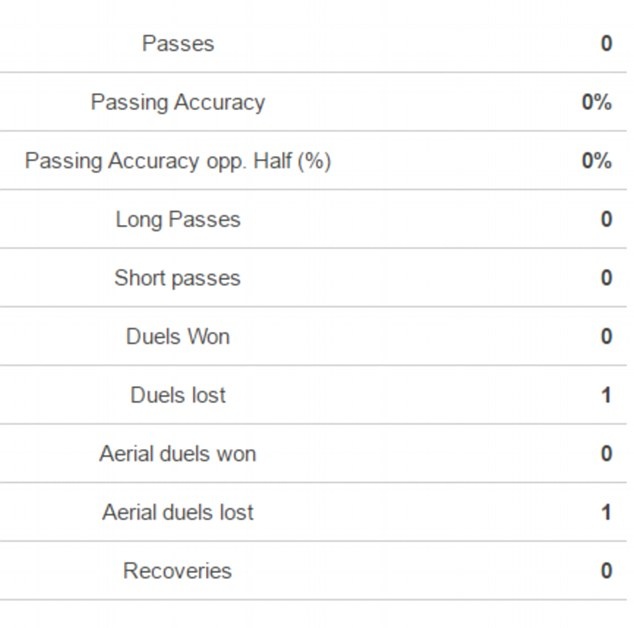Select the Short passes row's value

[x=606, y=278]
